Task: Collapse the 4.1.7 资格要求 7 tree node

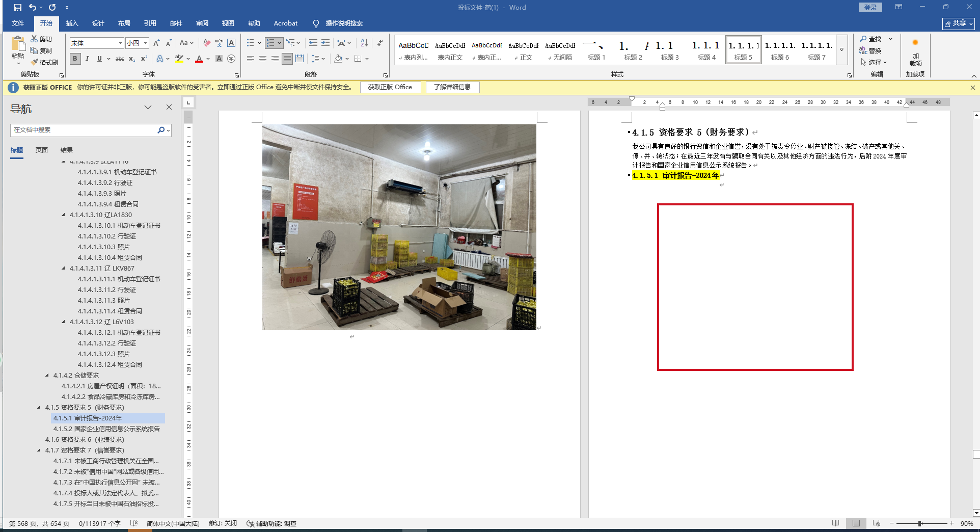Action: [39, 450]
